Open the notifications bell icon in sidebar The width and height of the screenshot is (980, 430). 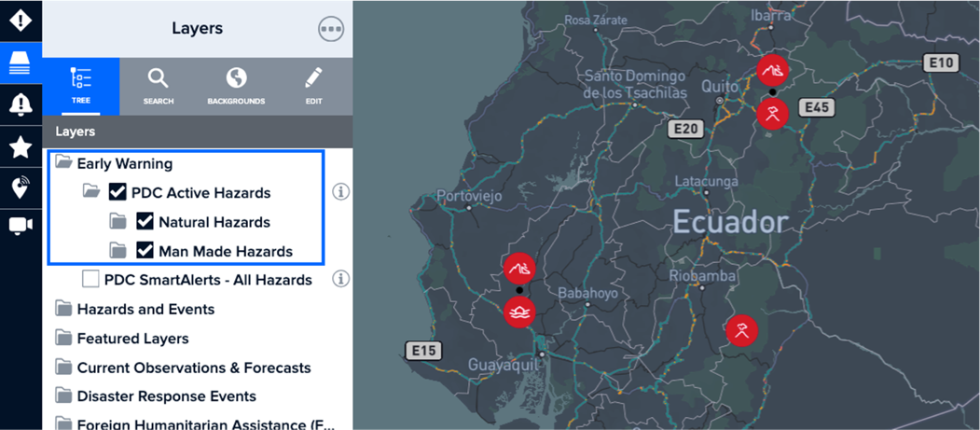21,104
